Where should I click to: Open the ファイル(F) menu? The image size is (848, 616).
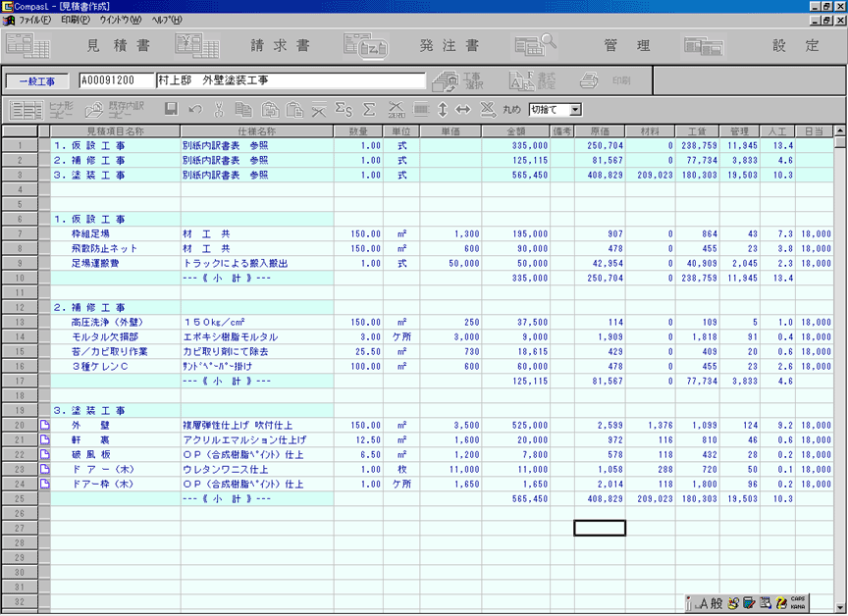pyautogui.click(x=34, y=20)
